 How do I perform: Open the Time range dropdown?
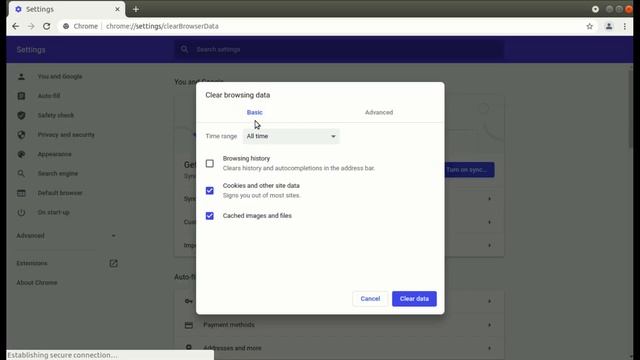291,136
